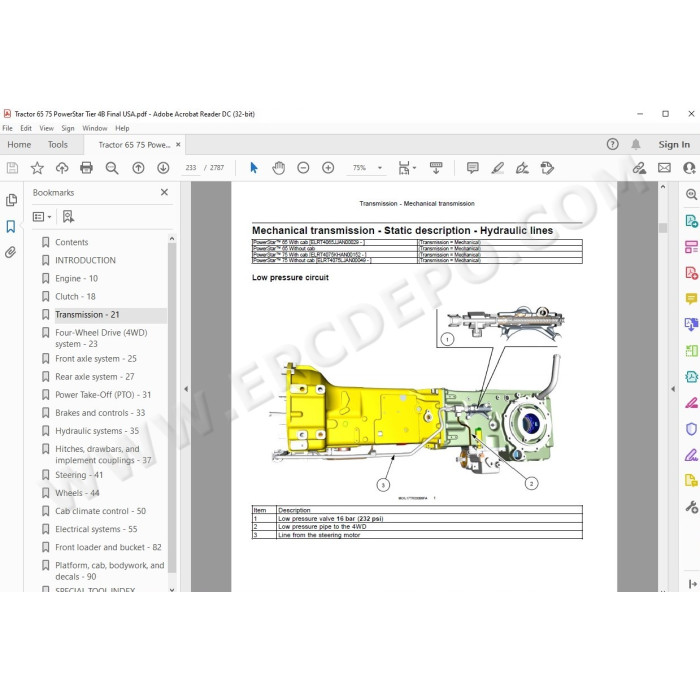This screenshot has height=700, width=700.
Task: Open the Find text magnifier icon
Action: pos(112,168)
